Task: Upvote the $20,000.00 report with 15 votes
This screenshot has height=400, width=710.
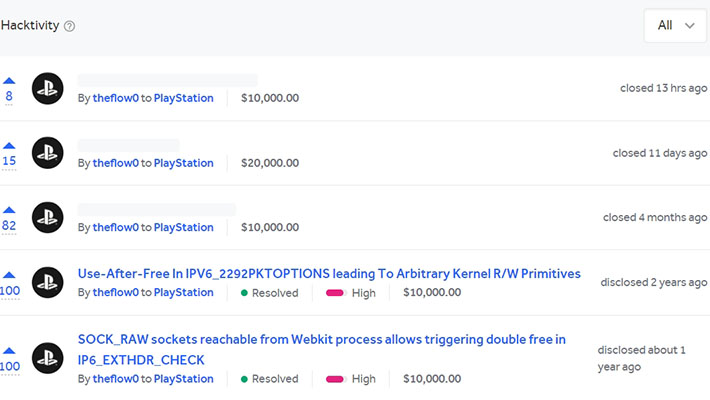Action: pos(9,146)
